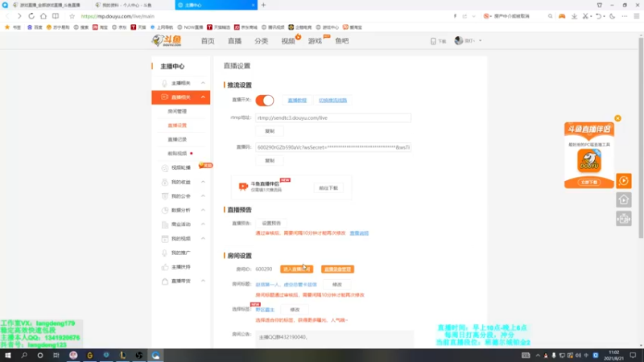644x362 pixels.
Task: Click 修改 beside 野区霸主 tag
Action: pyautogui.click(x=295, y=310)
